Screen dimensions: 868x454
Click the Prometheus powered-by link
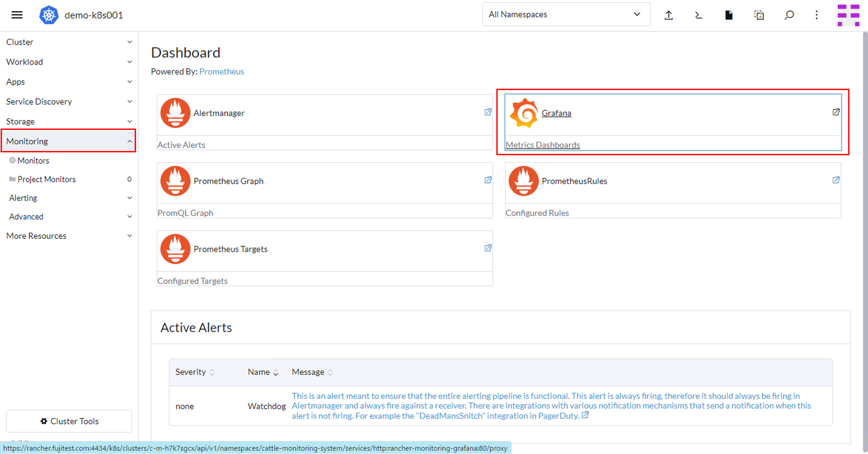coord(222,72)
